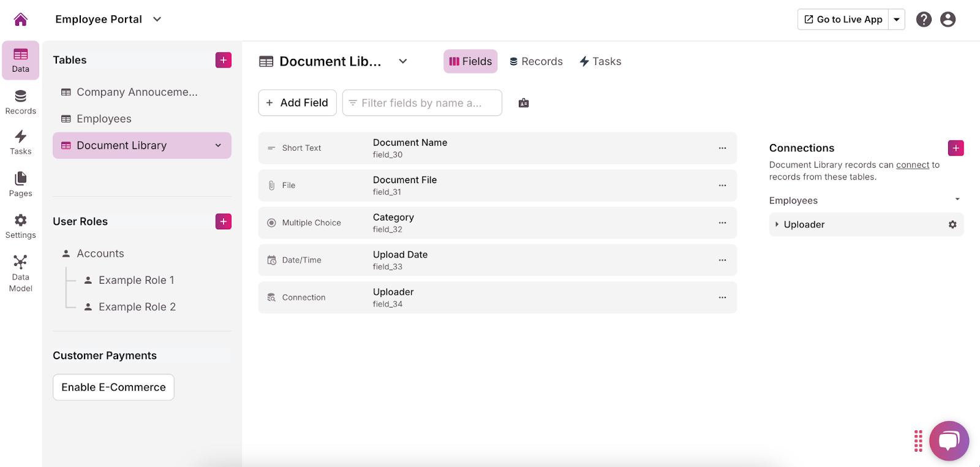Open the chat support bubble
Viewport: 980px width, 467px height.
949,441
